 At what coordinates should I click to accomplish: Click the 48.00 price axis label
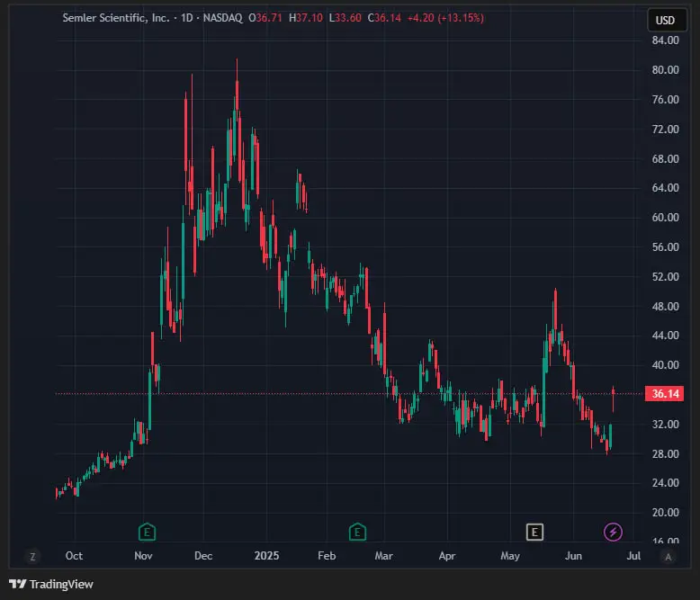tap(665, 306)
